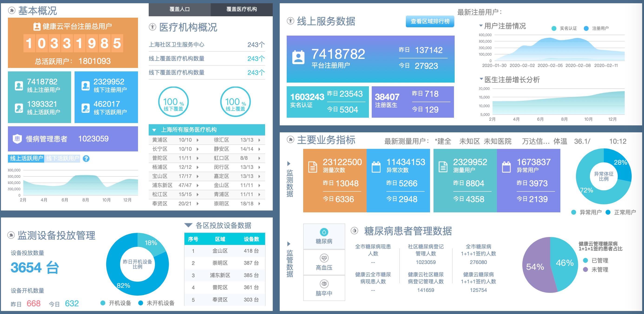This screenshot has width=644, height=314.
Task: Click the 测量次数 document icon
Action: click(312, 167)
